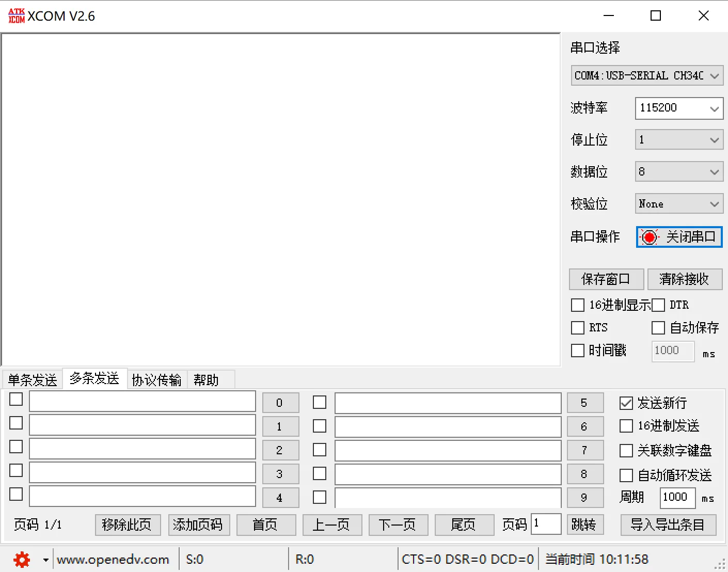The image size is (728, 572).
Task: Click inside the serial receive text area
Action: pos(281,200)
